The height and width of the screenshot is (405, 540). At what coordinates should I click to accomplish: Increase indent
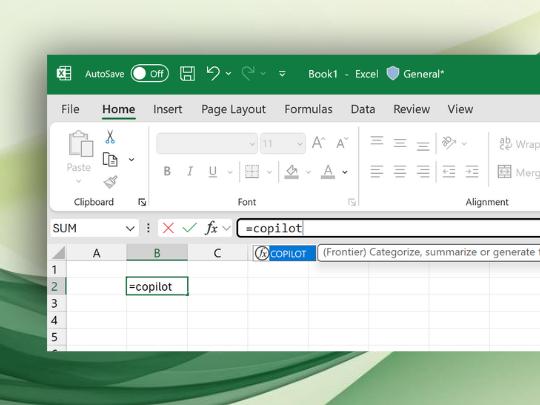point(471,171)
